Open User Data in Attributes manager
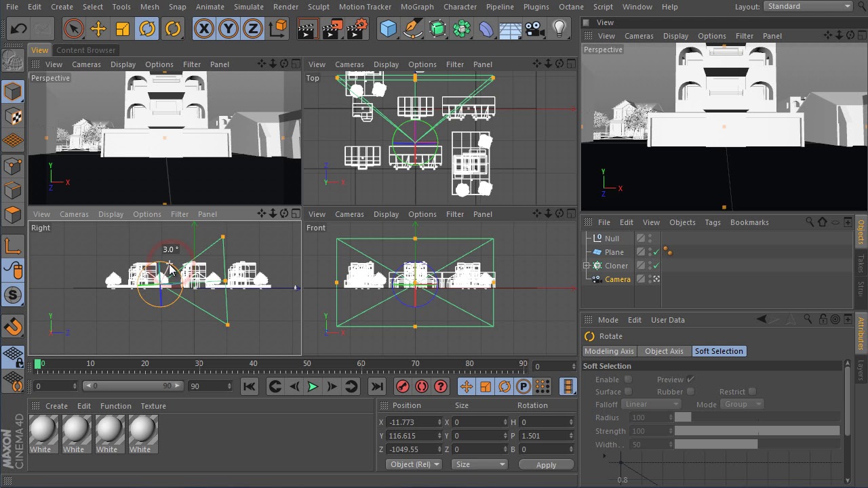868x488 pixels. [668, 320]
